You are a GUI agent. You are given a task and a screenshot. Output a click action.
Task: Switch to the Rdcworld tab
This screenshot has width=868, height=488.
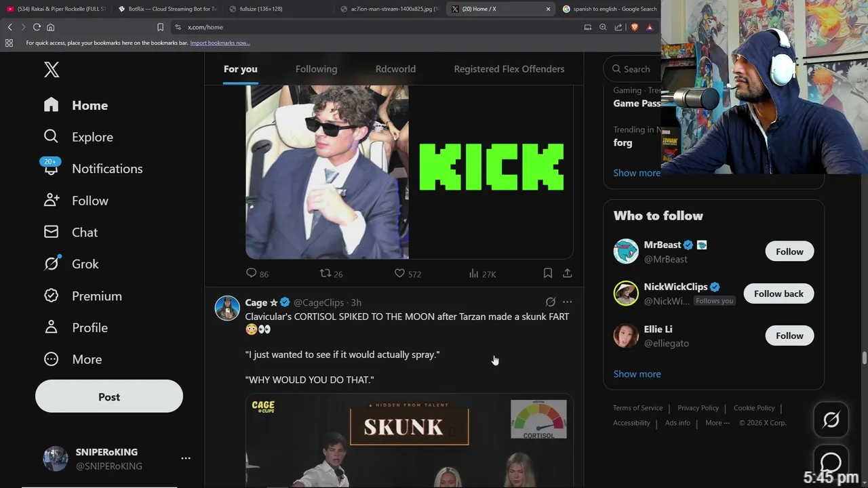pos(395,69)
